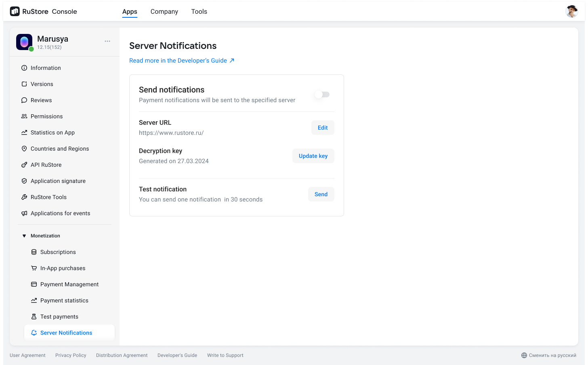Click the Reviews speech bubble icon
The image size is (588, 365).
pyautogui.click(x=24, y=100)
